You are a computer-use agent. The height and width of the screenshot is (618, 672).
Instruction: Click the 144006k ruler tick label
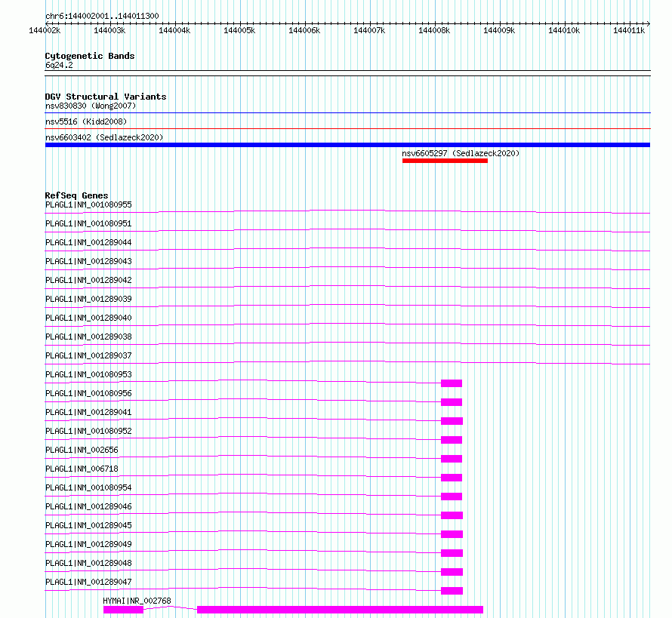tap(304, 30)
